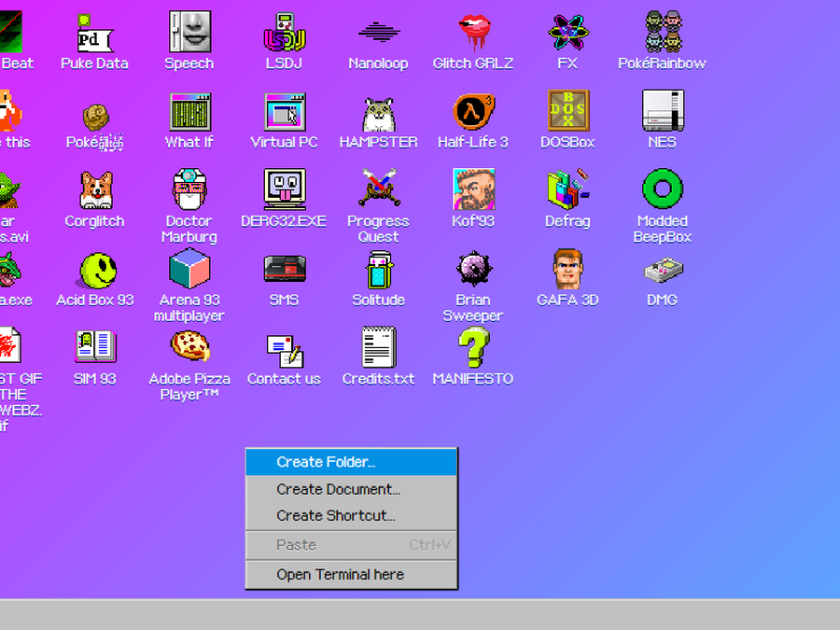The image size is (840, 630).
Task: Open the LSDJ Game Boy icon
Action: [285, 32]
